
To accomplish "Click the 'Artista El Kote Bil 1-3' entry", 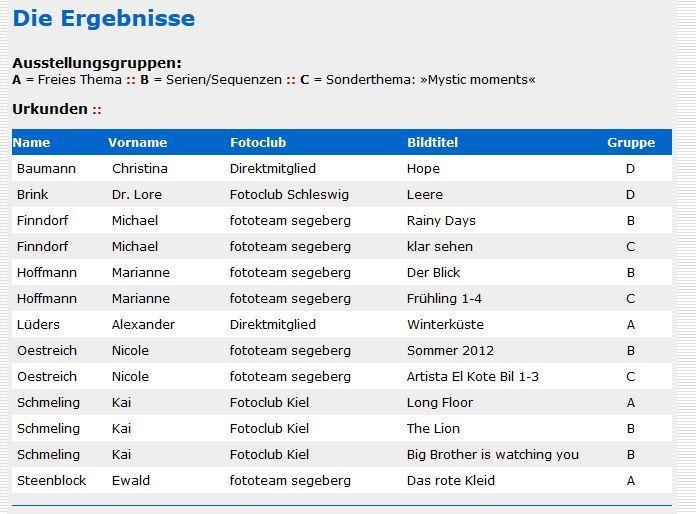I will pyautogui.click(x=472, y=376).
